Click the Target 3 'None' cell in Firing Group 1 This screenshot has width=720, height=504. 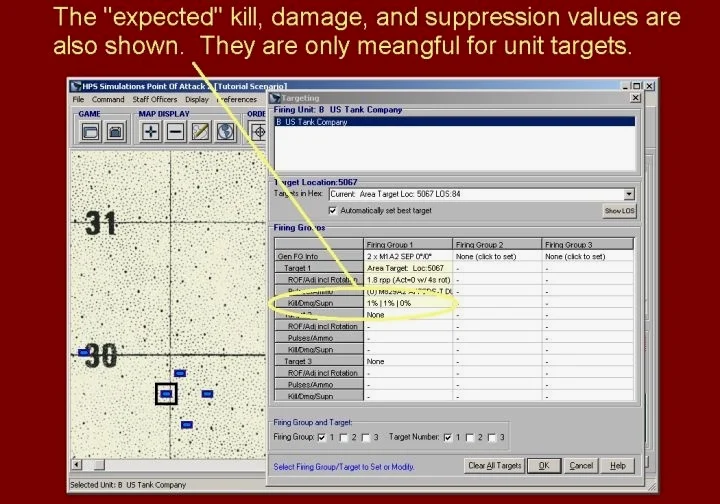tap(408, 361)
